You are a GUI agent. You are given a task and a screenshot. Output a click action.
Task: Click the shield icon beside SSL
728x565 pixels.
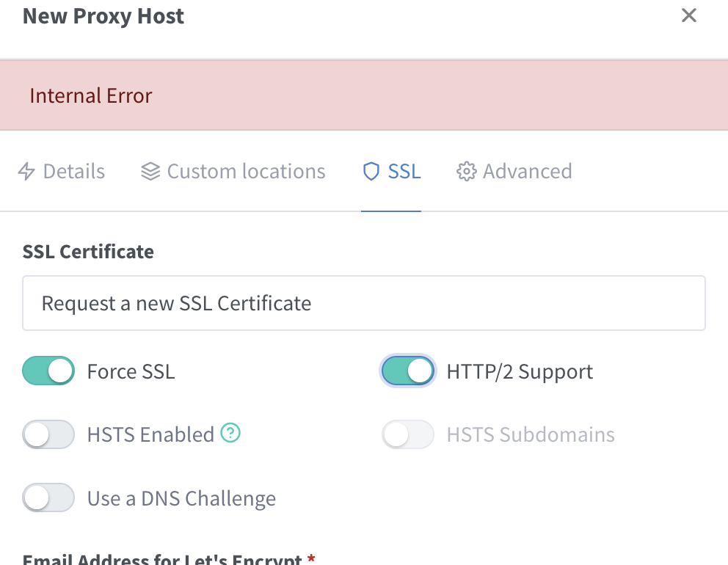click(371, 172)
